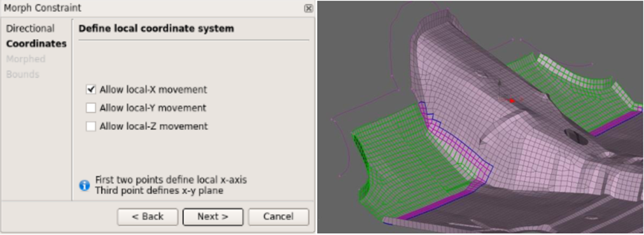Click the red arrow marker on mesh

coord(512,100)
